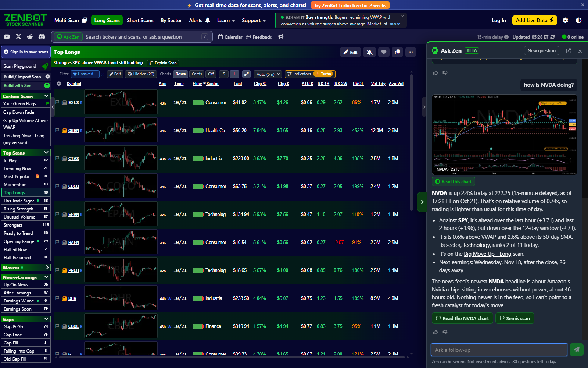Open the Reddit social icon

tap(30, 37)
